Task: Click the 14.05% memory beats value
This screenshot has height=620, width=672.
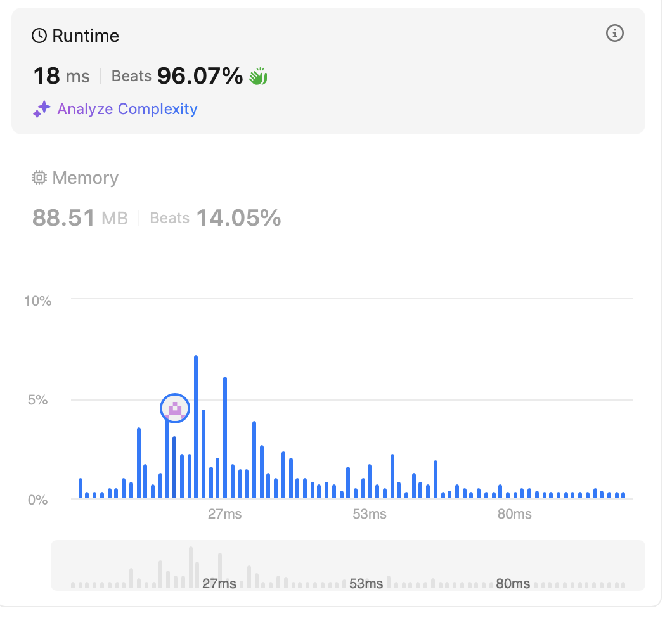Action: 238,219
